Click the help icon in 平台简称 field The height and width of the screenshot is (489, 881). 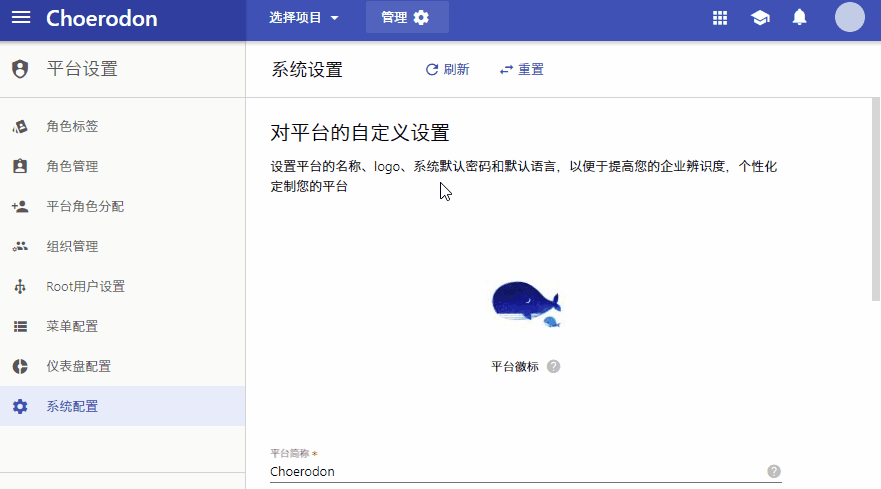[x=774, y=472]
